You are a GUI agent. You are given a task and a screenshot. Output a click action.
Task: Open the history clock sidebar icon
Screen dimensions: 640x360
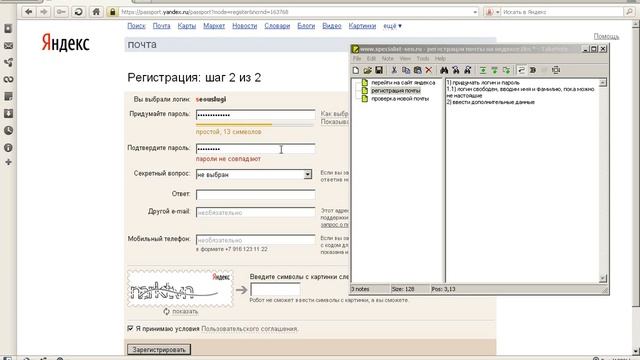[x=8, y=130]
